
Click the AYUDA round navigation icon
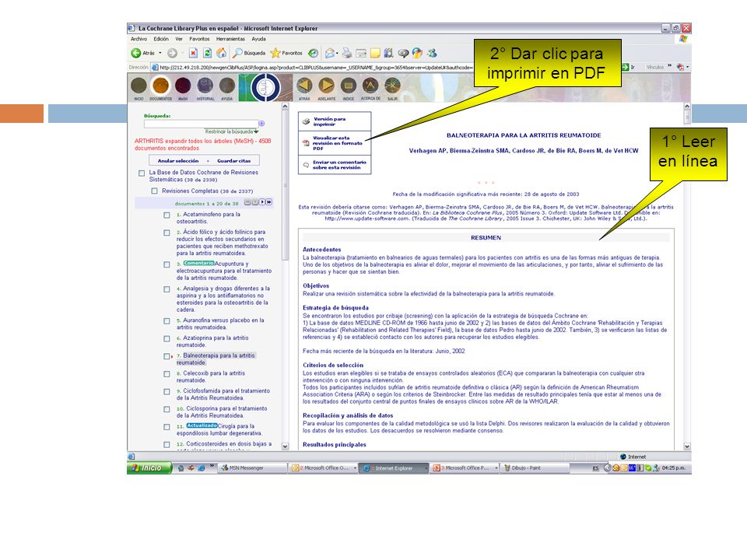[226, 86]
